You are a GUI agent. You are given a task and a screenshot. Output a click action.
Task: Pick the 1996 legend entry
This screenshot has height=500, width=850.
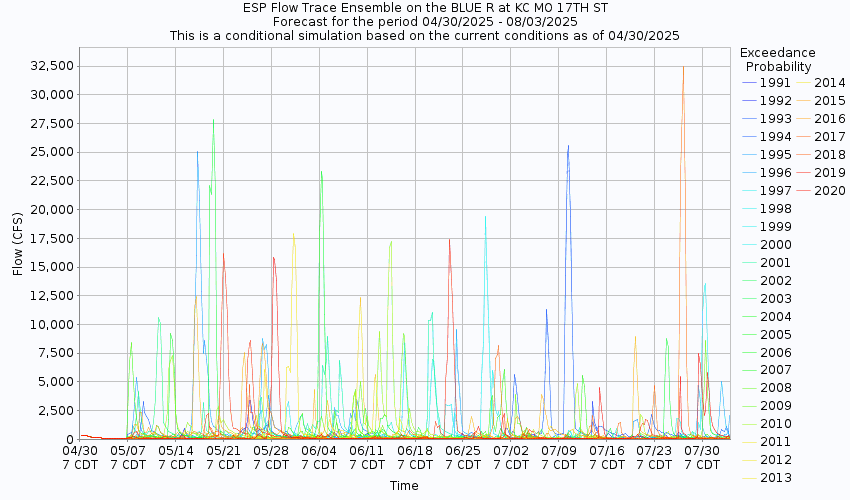pyautogui.click(x=767, y=172)
